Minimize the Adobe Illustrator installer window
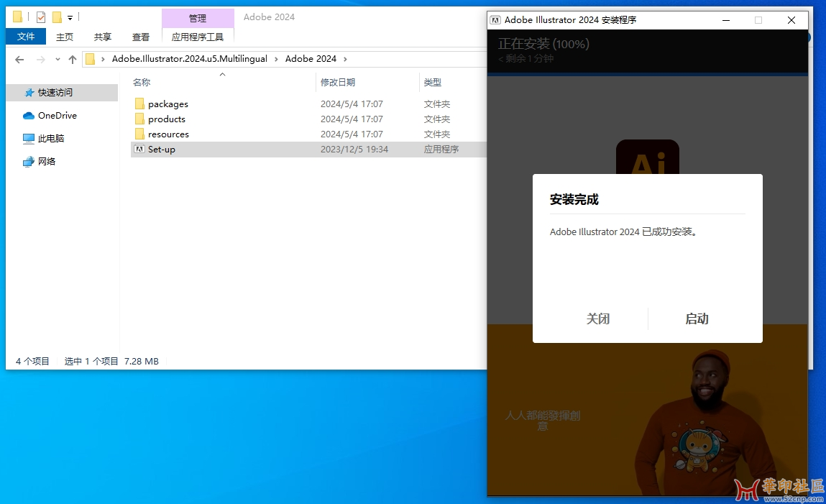826x504 pixels. (x=726, y=20)
